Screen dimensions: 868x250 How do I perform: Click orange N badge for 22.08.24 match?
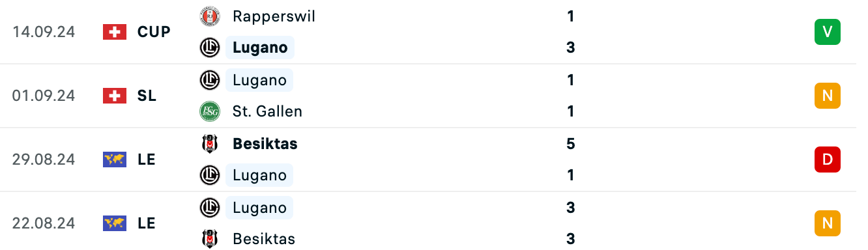(828, 223)
